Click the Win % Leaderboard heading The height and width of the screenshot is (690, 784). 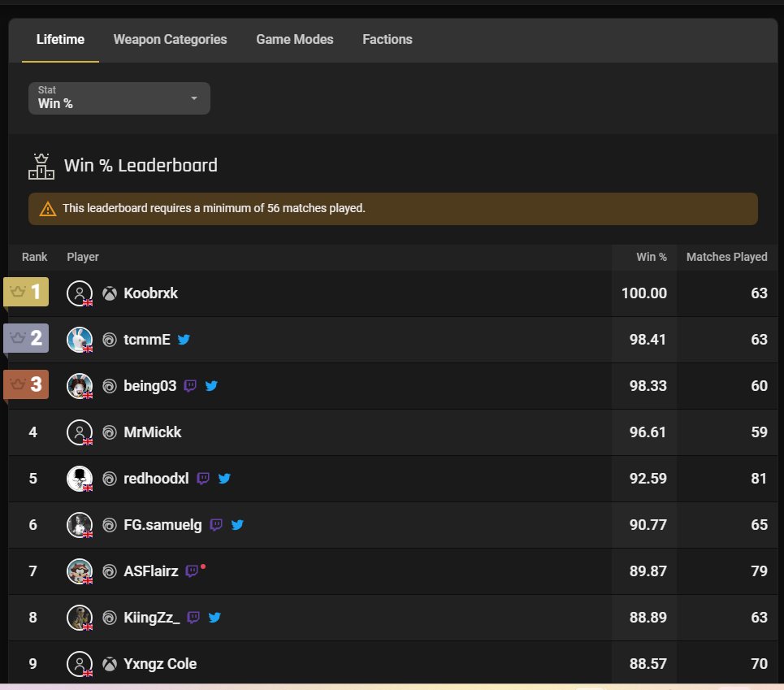(x=141, y=166)
